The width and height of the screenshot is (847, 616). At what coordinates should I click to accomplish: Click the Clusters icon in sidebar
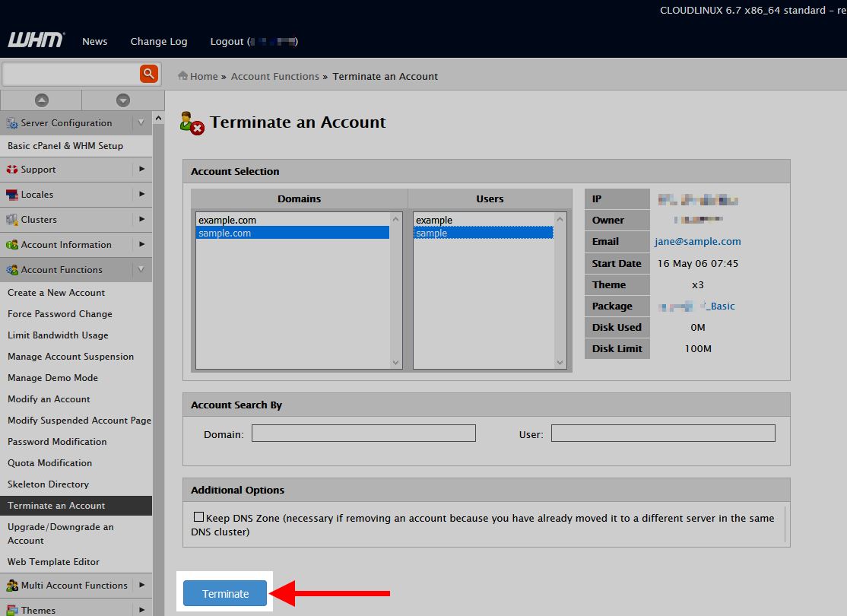(x=12, y=220)
